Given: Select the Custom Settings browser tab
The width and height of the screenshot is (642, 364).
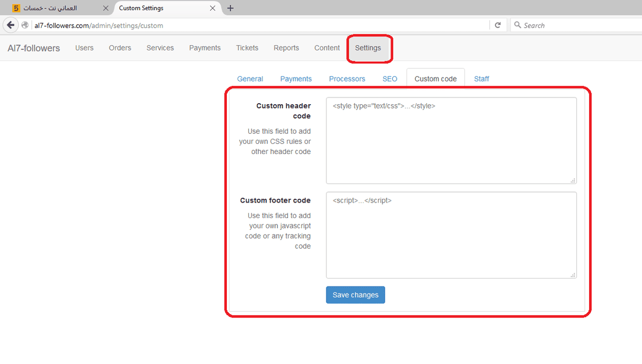Looking at the screenshot, I should 167,8.
